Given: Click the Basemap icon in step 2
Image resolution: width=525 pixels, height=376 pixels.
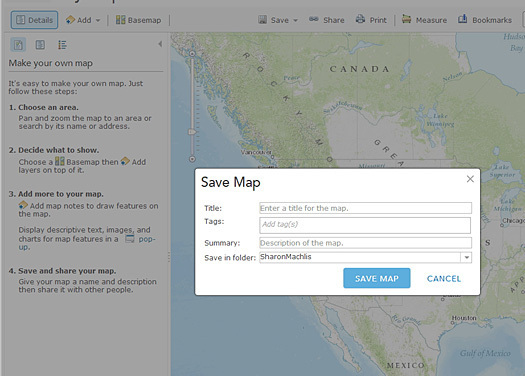Looking at the screenshot, I should pos(60,161).
